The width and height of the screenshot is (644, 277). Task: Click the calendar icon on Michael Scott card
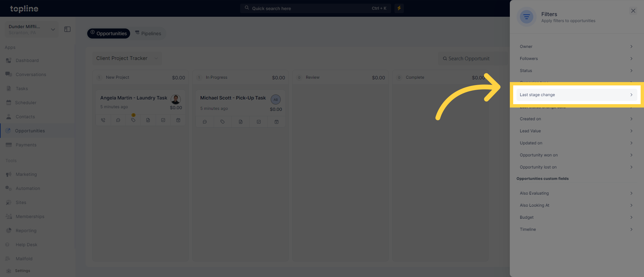click(x=276, y=122)
